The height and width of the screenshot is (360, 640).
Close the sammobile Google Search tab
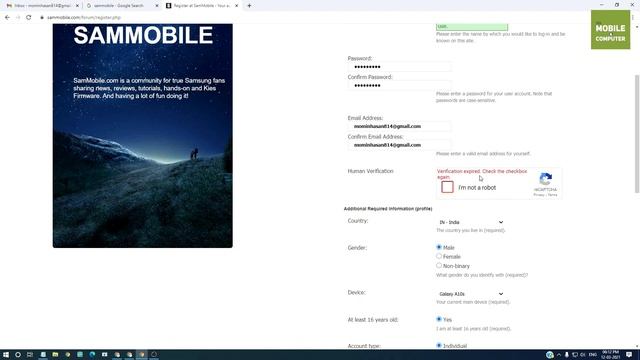click(x=157, y=6)
